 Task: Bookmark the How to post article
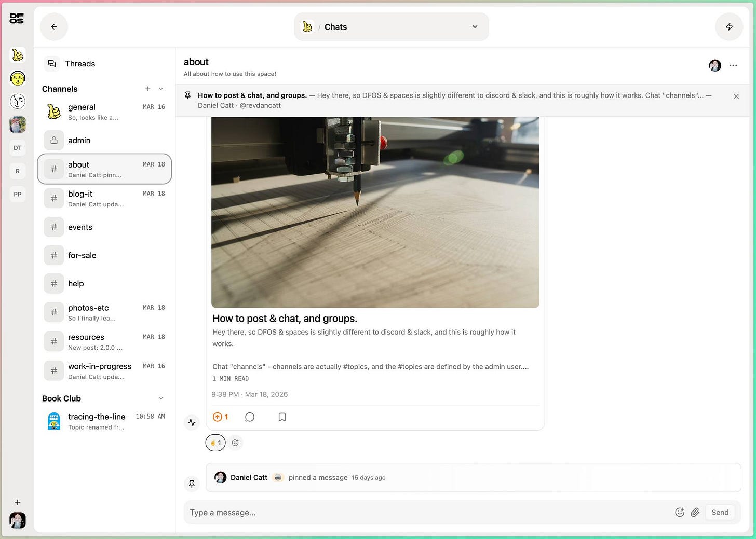tap(282, 417)
